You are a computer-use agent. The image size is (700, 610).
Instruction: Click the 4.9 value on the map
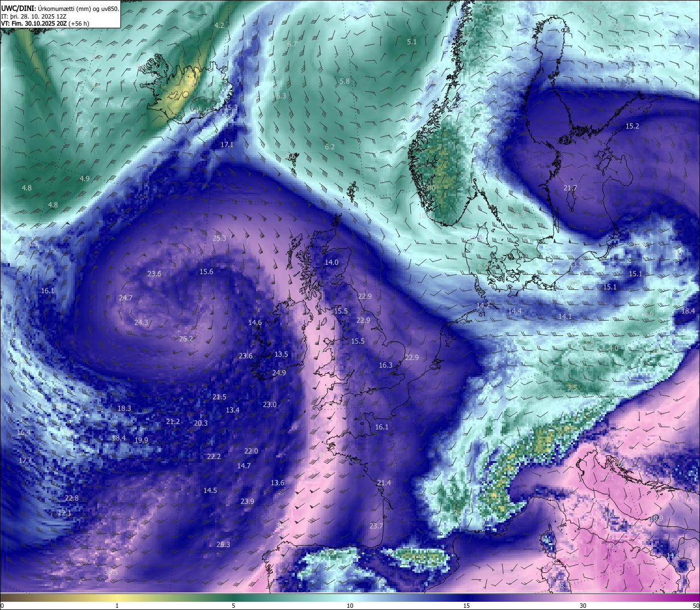[85, 178]
